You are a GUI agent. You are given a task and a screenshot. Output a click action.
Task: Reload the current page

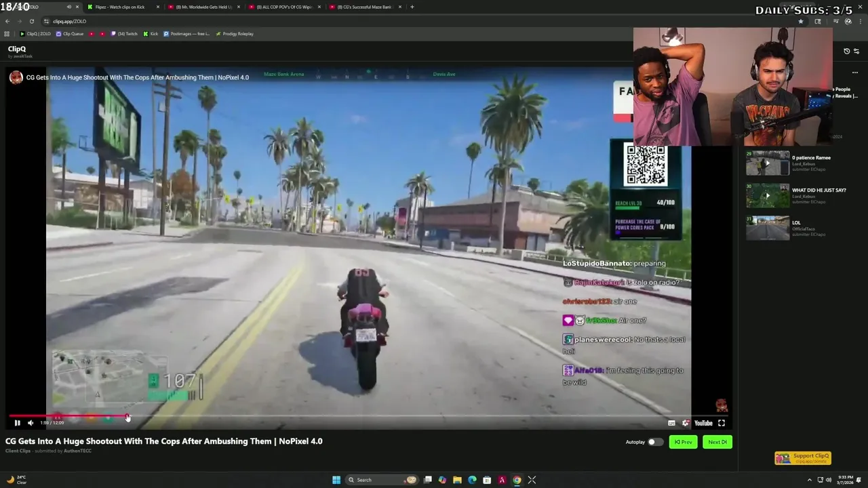[31, 21]
